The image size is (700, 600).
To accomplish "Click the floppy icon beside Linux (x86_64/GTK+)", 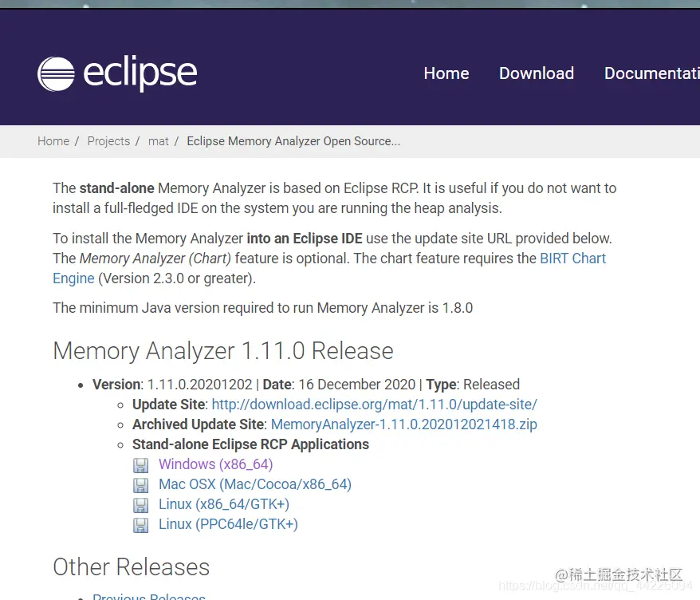I will pos(140,505).
